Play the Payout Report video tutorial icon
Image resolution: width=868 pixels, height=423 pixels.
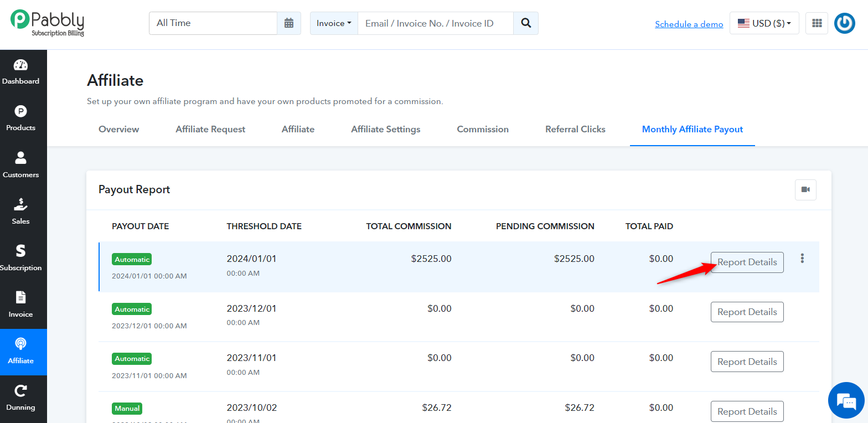click(x=805, y=189)
